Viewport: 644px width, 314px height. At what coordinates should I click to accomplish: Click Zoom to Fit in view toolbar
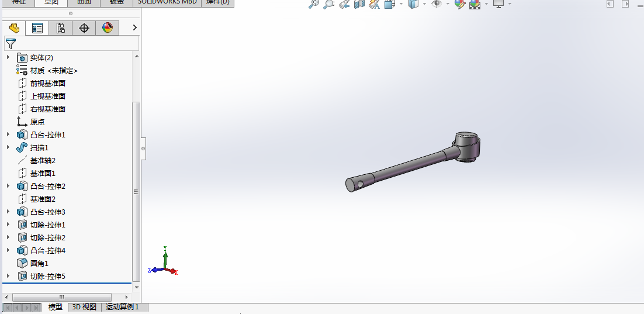coord(313,4)
